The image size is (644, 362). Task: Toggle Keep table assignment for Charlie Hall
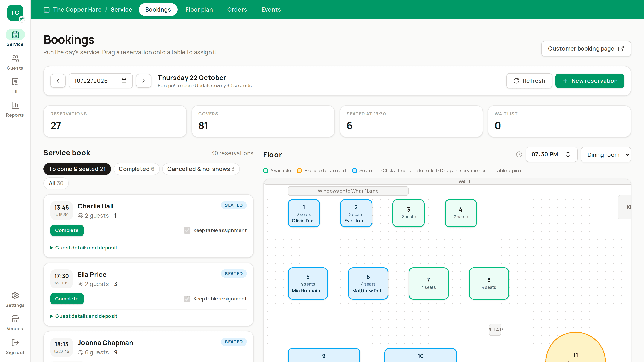(x=187, y=230)
